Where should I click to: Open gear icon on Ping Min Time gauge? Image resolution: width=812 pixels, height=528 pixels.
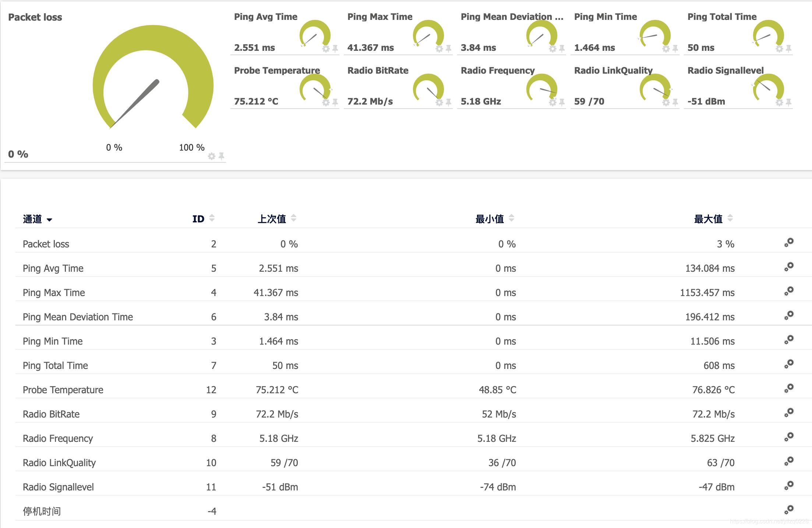pyautogui.click(x=666, y=48)
